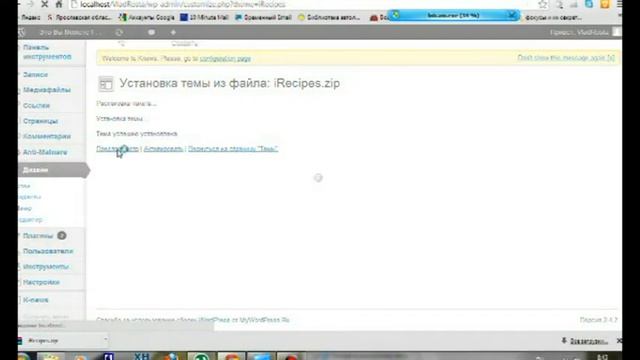The width and height of the screenshot is (640, 360).
Task: Focus the localhost address bar
Action: (x=302, y=4)
